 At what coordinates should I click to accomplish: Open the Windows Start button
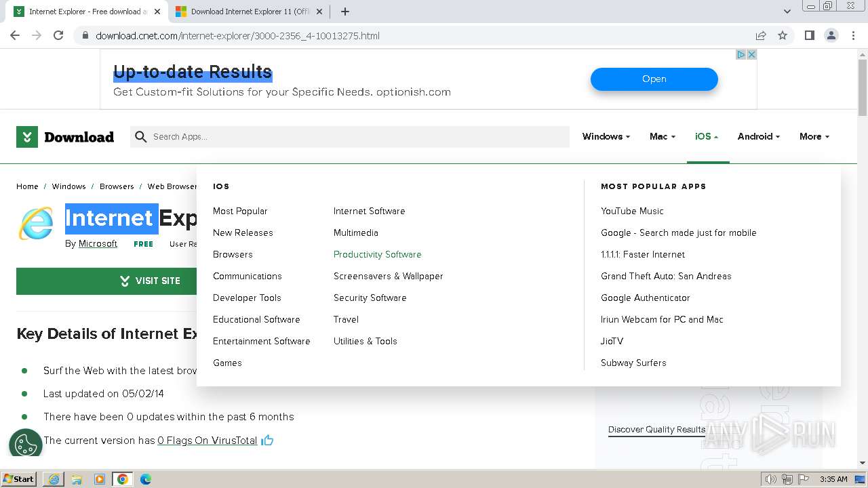coord(19,479)
